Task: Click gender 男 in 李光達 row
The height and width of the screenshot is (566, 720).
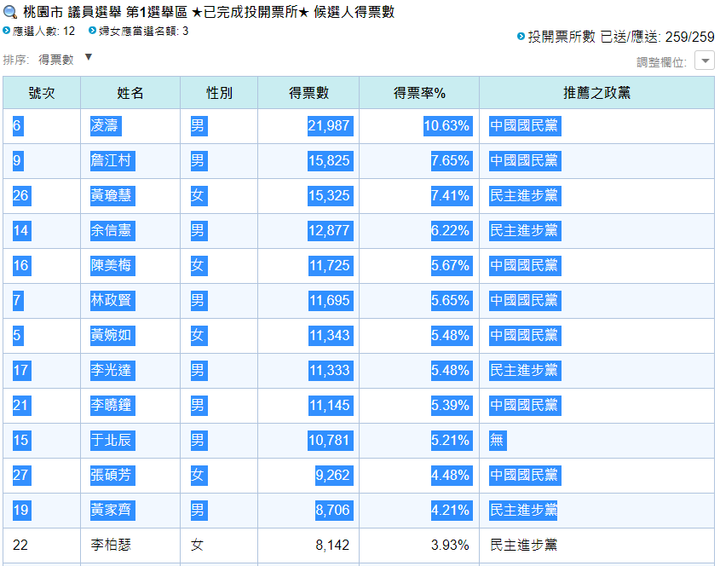Action: pyautogui.click(x=199, y=370)
